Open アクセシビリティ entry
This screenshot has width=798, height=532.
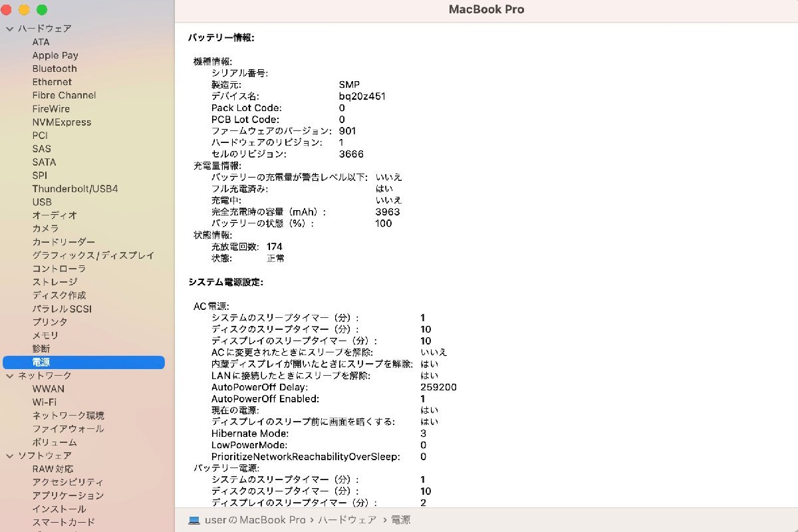(68, 482)
